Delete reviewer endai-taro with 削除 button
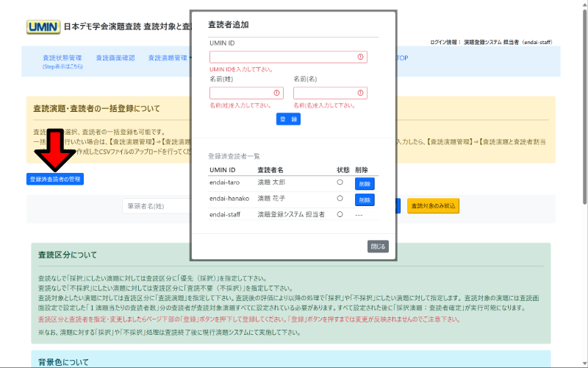Image resolution: width=588 pixels, height=368 pixels. tap(365, 183)
